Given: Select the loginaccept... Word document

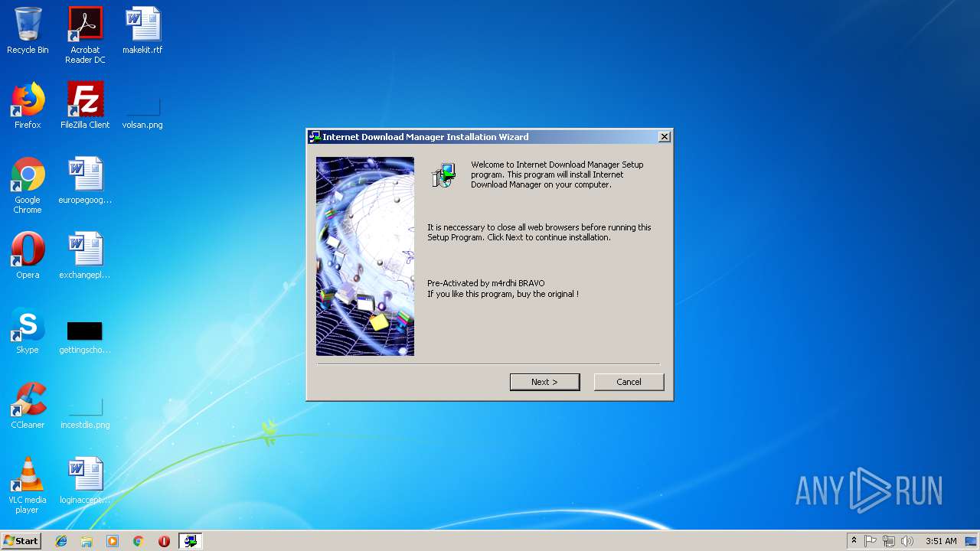Looking at the screenshot, I should coord(85,481).
